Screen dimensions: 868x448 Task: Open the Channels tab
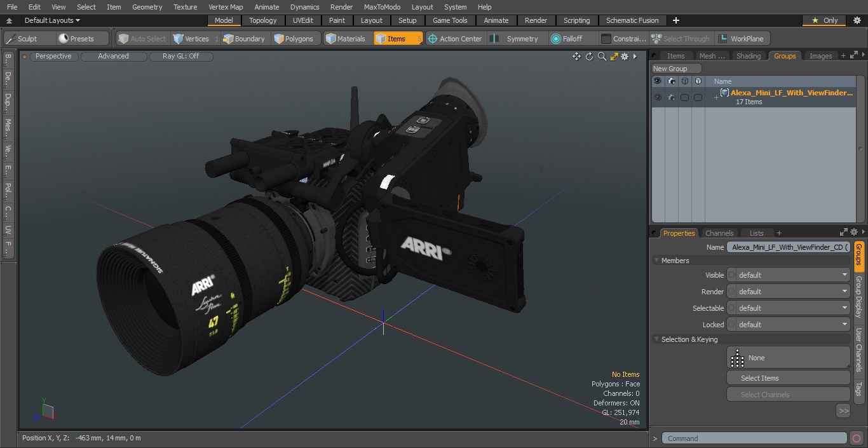point(719,233)
